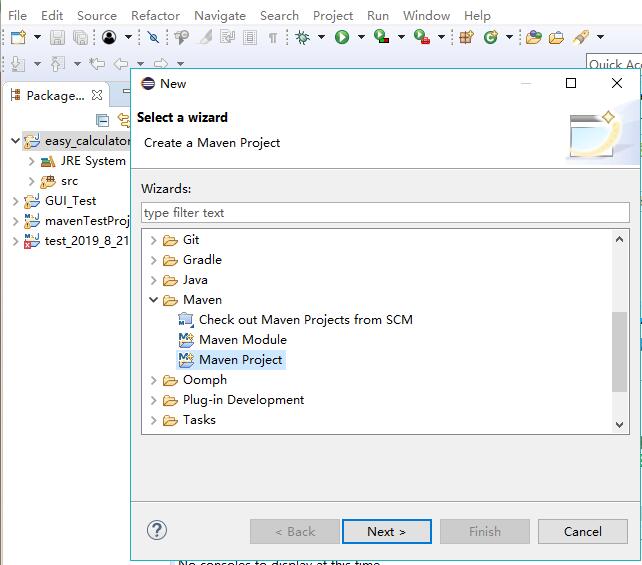Click the Open Task folder icon
This screenshot has height=565, width=642.
pos(556,38)
